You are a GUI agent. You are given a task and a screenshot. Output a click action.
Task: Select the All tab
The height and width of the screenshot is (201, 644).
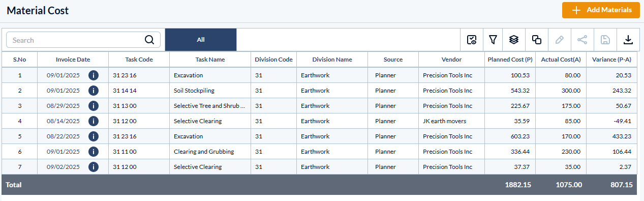(x=201, y=40)
